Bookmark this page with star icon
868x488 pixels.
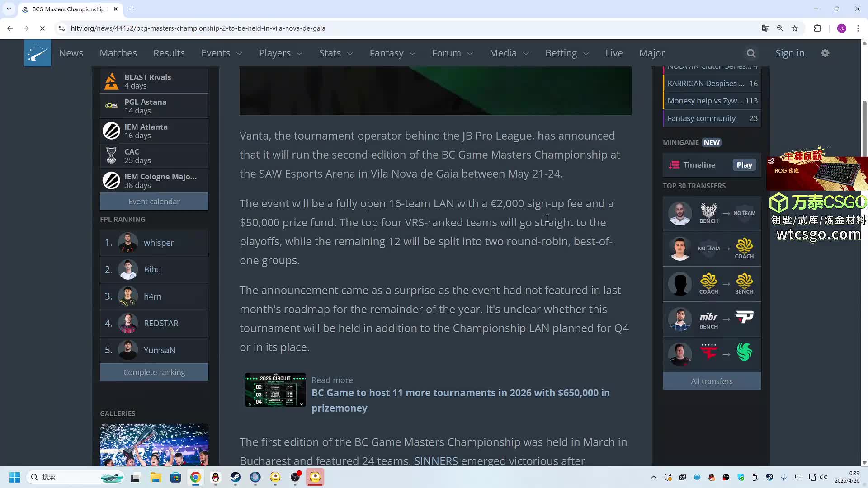tap(795, 28)
